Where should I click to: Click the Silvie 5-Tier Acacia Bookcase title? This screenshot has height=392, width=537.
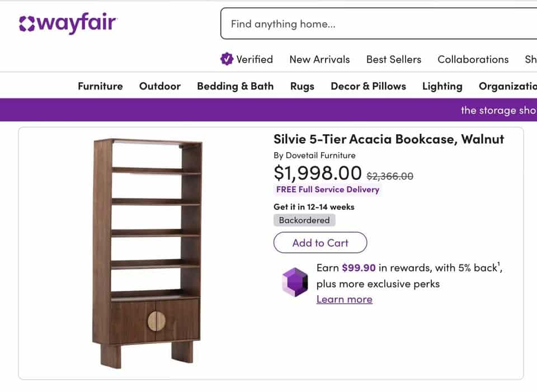point(388,139)
